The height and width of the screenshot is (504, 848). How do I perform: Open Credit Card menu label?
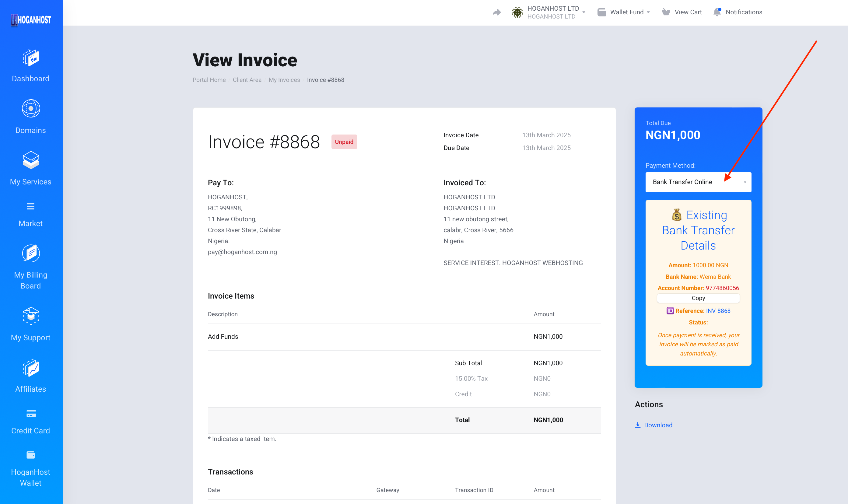coord(30,431)
